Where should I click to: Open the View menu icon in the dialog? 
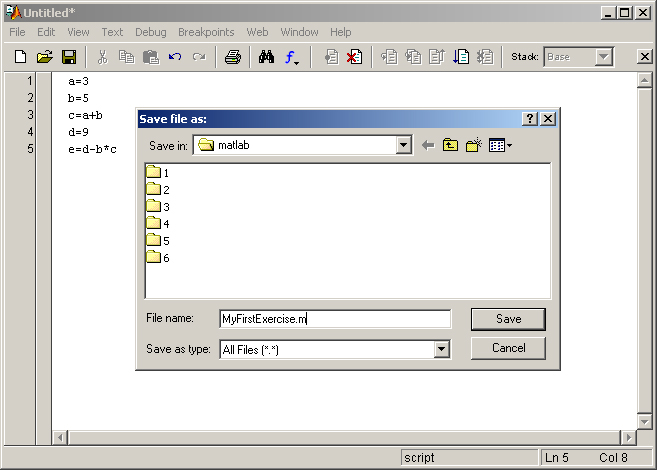point(500,145)
